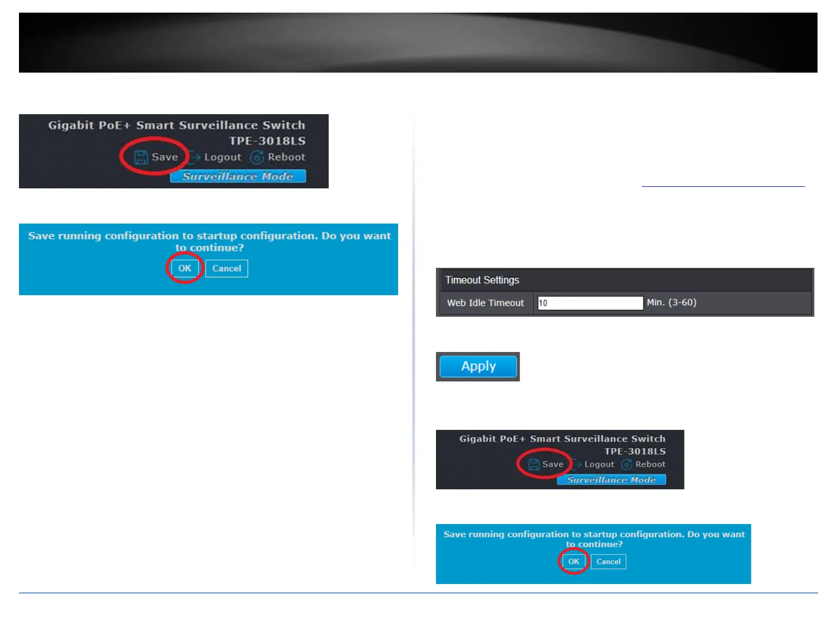Confirm with OK in the left save dialog
The height and width of the screenshot is (644, 834).
185,268
